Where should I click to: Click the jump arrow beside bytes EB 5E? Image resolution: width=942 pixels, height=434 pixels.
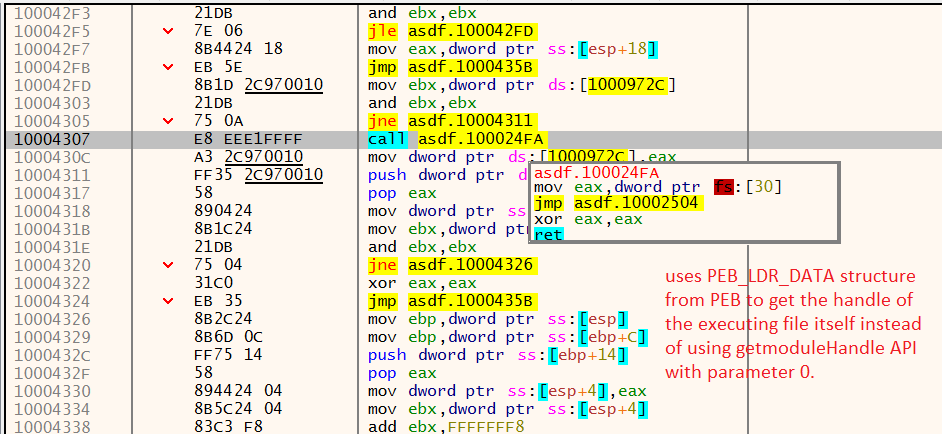(x=168, y=67)
